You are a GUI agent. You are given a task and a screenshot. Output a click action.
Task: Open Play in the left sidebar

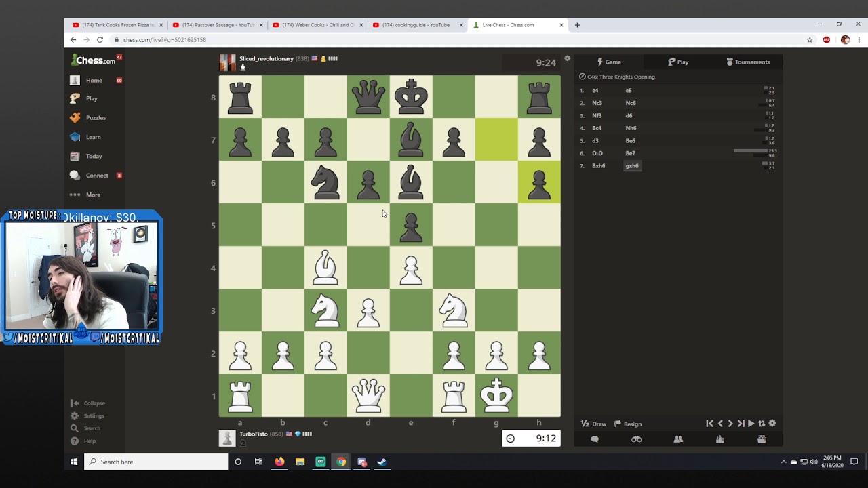click(x=92, y=98)
